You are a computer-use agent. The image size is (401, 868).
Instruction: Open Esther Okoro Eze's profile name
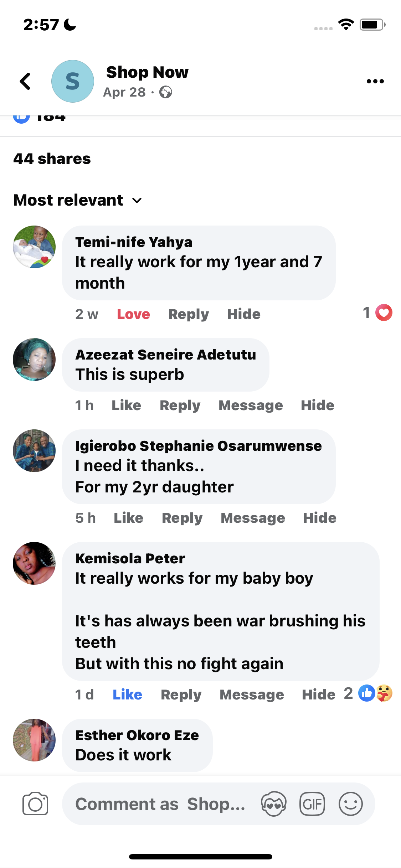pos(137,735)
